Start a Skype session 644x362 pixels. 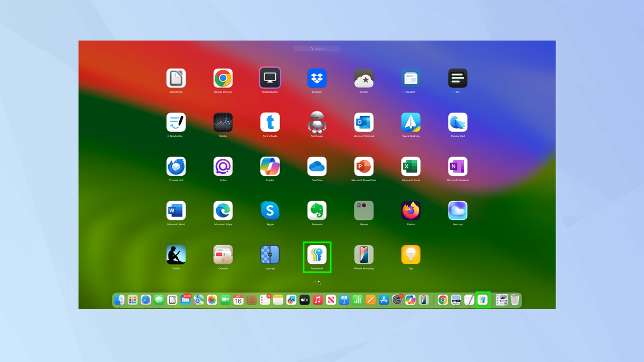click(270, 210)
